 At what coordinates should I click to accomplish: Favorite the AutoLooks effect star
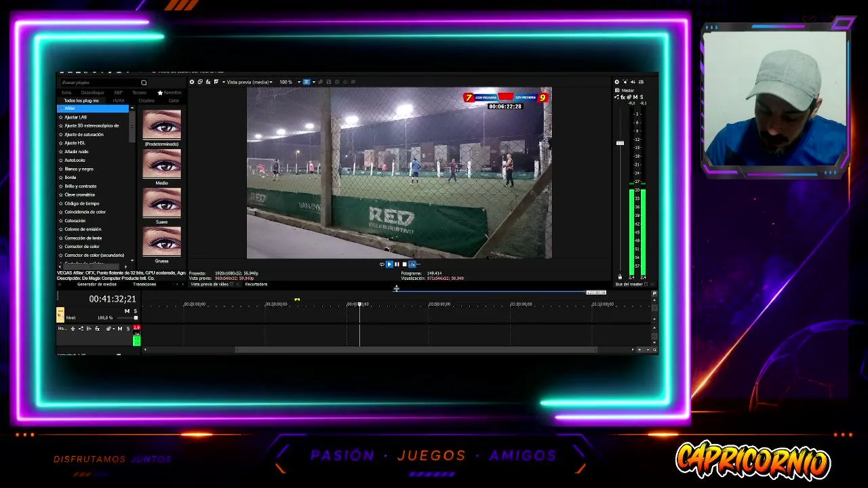click(61, 160)
